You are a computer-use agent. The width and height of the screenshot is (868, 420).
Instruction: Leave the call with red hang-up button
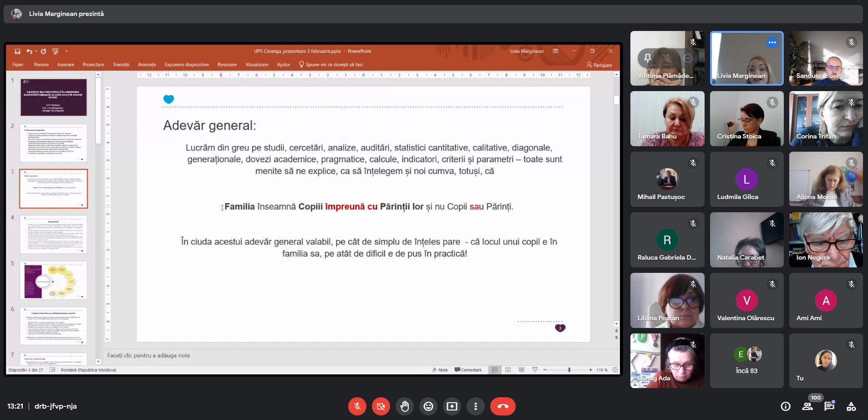pos(503,406)
